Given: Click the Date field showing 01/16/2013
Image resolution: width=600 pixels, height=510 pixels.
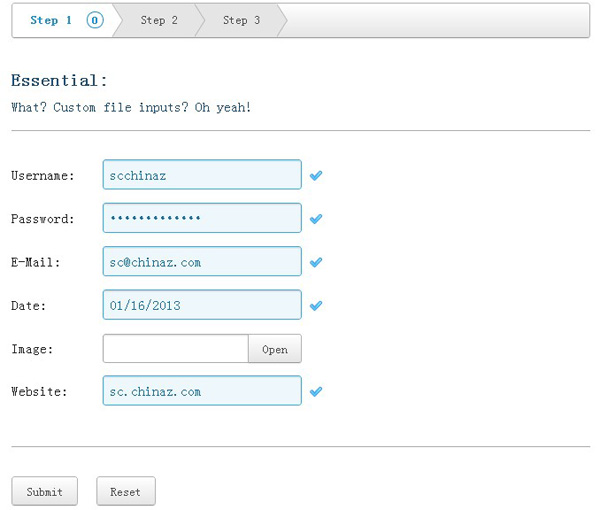Looking at the screenshot, I should click(x=201, y=305).
